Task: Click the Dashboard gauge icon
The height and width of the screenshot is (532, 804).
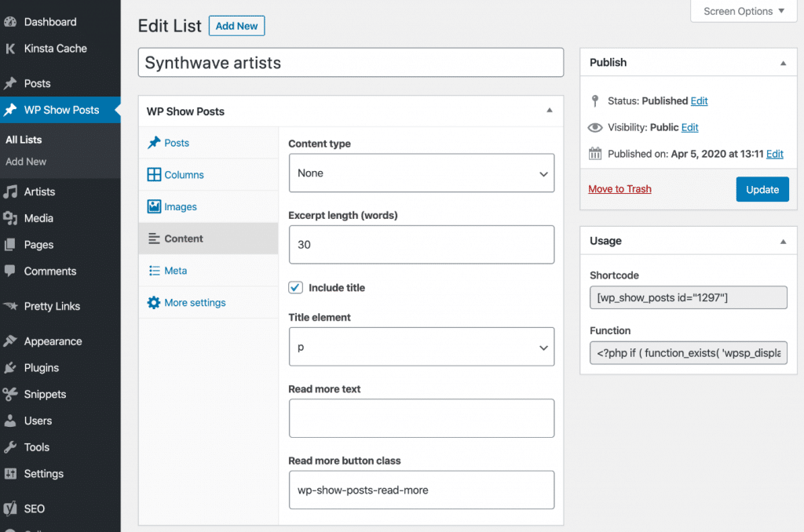Action: (10, 22)
